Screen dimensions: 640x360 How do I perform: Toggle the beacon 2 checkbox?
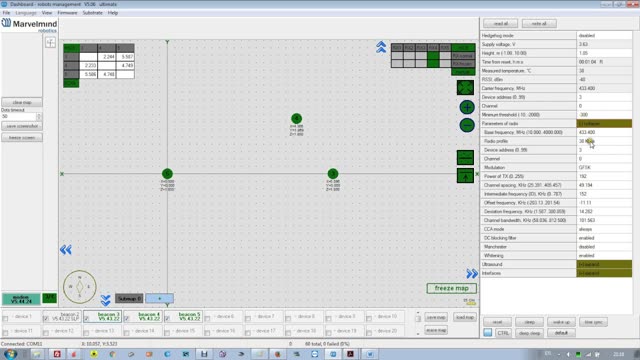click(x=46, y=318)
